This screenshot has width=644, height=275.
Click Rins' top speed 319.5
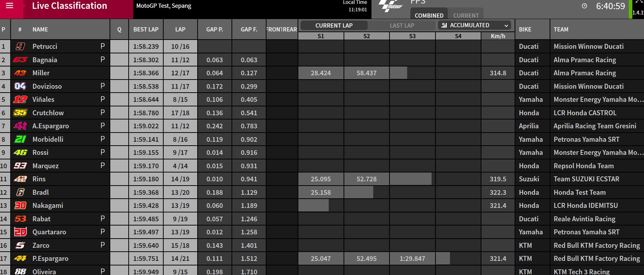pyautogui.click(x=498, y=179)
